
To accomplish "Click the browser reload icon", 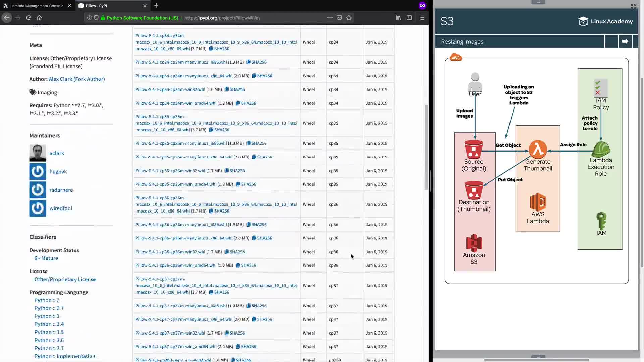I will (x=29, y=18).
